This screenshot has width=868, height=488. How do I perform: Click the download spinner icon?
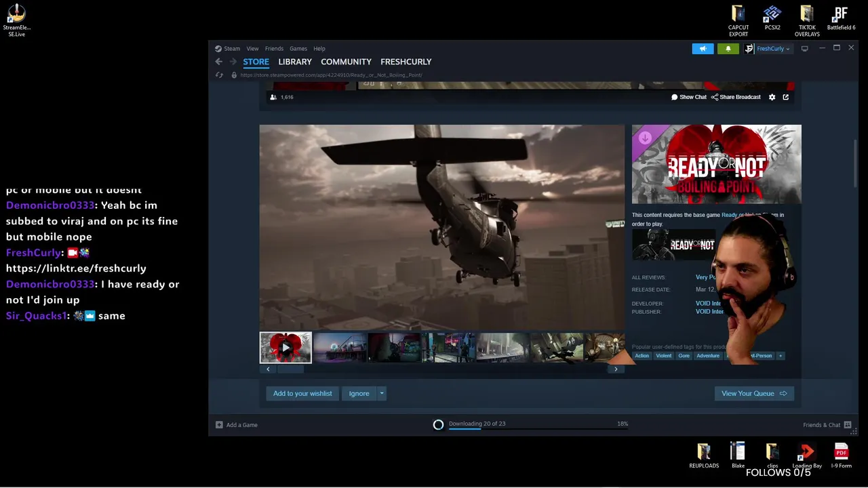click(x=438, y=425)
